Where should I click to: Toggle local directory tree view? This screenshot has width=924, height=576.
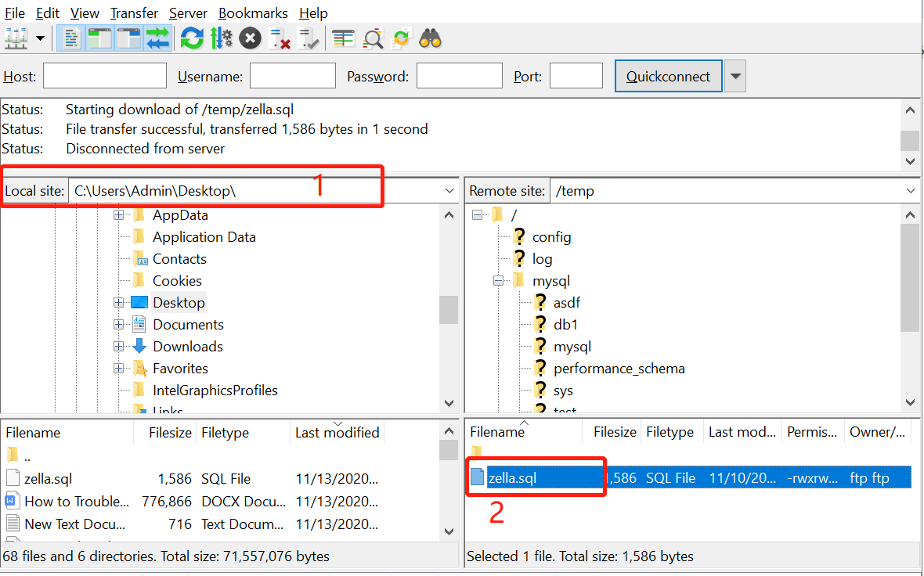(99, 38)
